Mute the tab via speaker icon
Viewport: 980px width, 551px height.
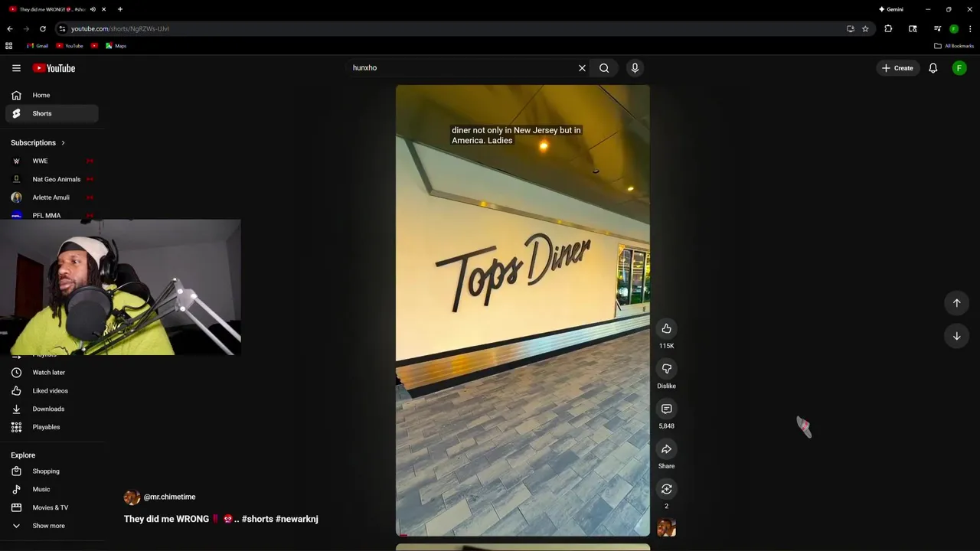93,9
